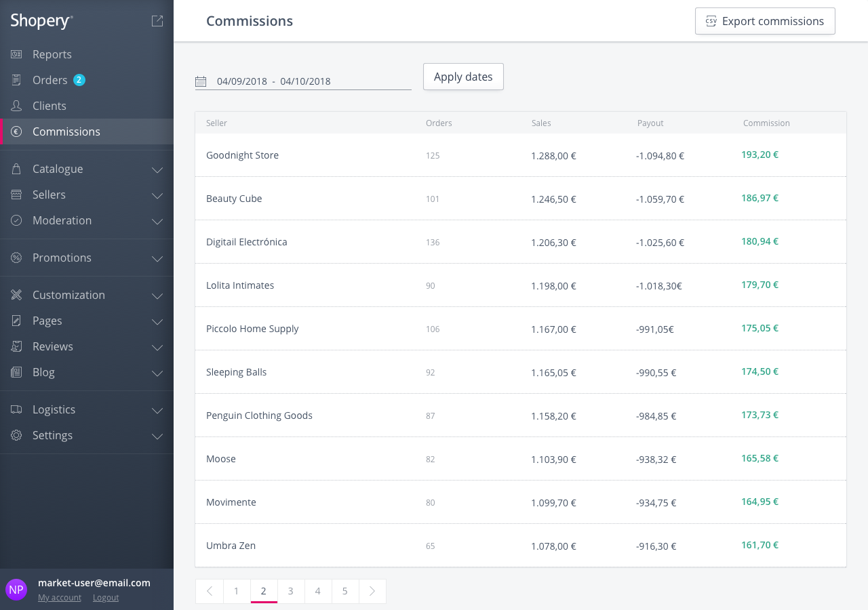Click the Clients person icon
Image resolution: width=868 pixels, height=610 pixels.
pos(16,106)
